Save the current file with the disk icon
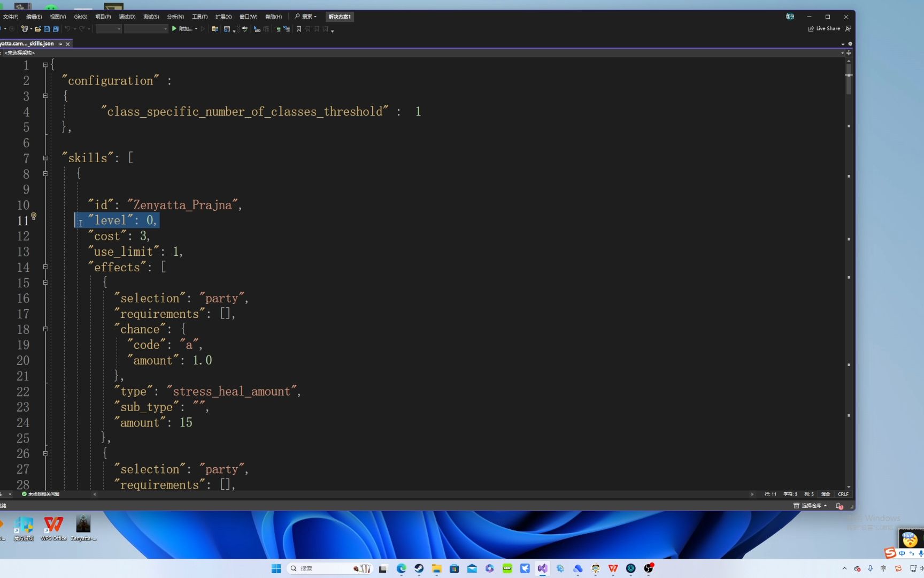This screenshot has width=924, height=578. pyautogui.click(x=47, y=29)
